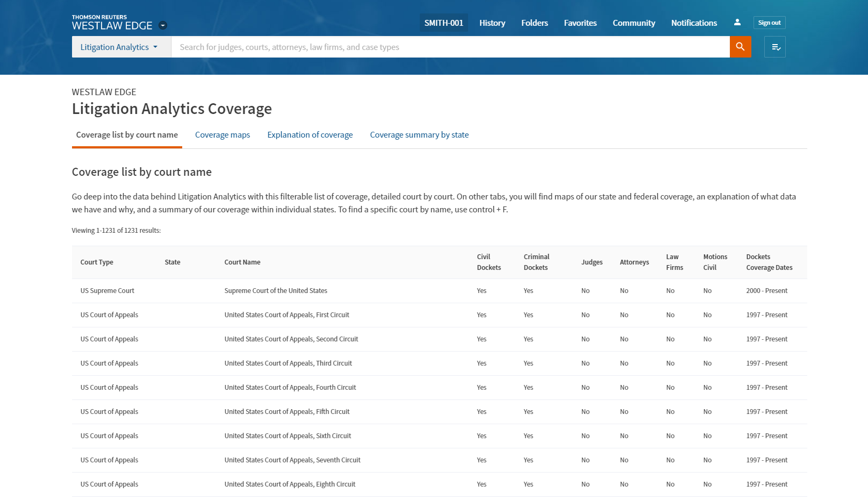Image resolution: width=868 pixels, height=500 pixels.
Task: Open the History menu
Action: pyautogui.click(x=492, y=23)
